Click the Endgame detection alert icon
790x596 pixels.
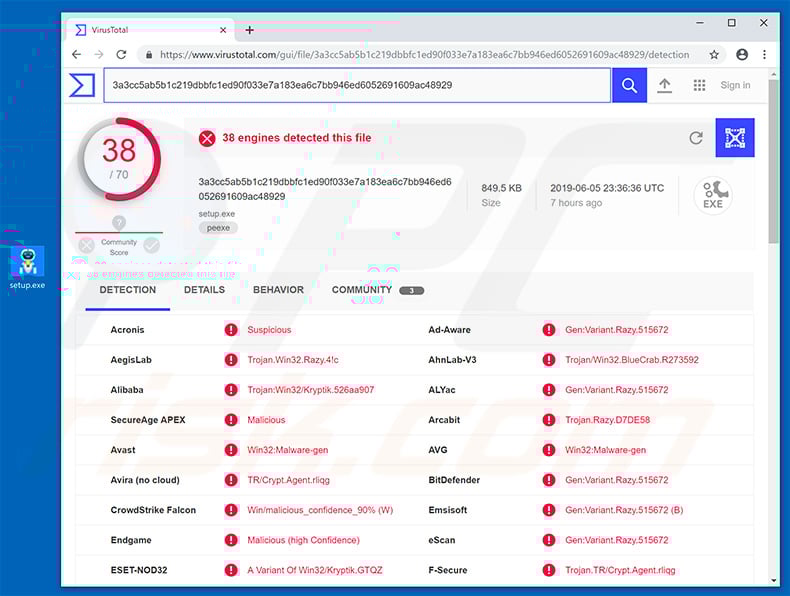(231, 540)
